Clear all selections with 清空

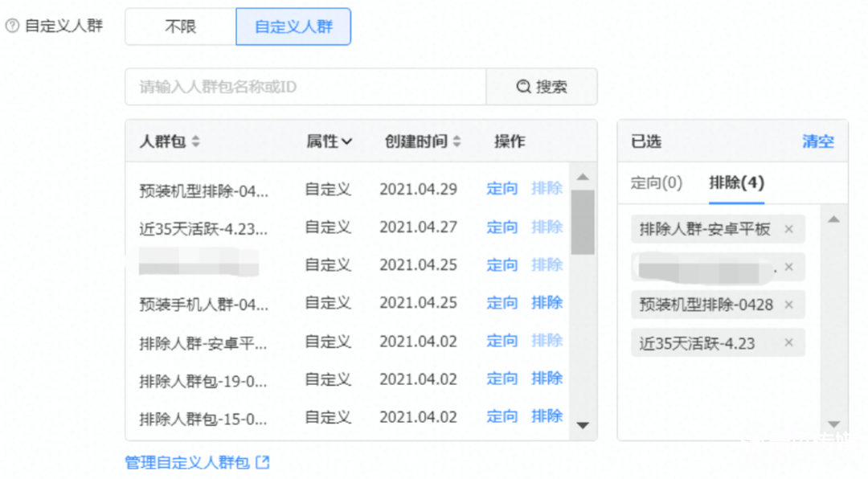click(x=817, y=141)
